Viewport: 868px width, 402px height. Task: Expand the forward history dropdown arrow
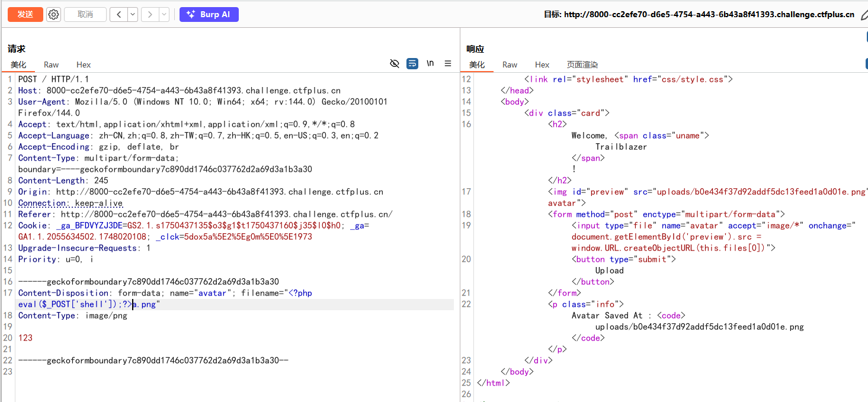[164, 15]
